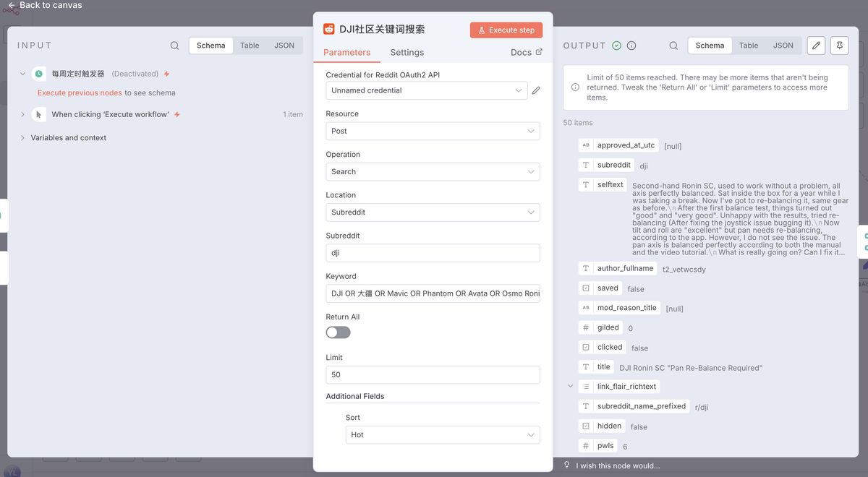The width and height of the screenshot is (868, 477).
Task: Enable the Return All toggle
Action: 337,332
